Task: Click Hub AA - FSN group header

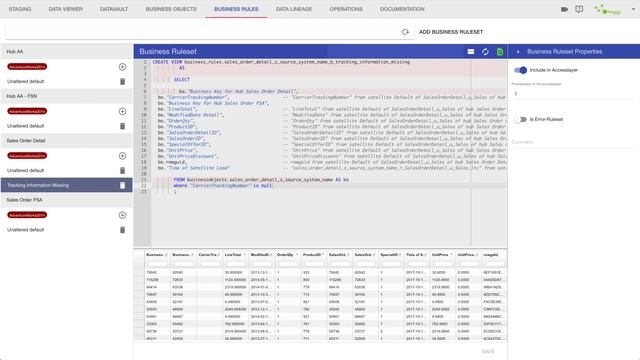Action: pyautogui.click(x=67, y=96)
